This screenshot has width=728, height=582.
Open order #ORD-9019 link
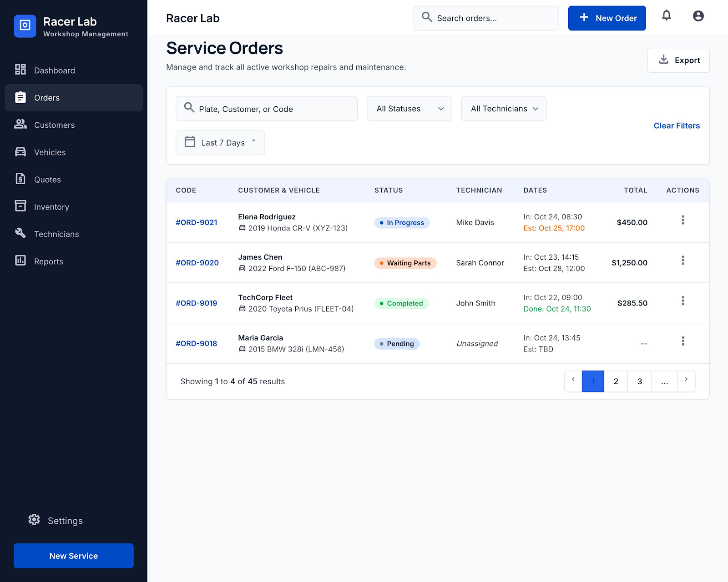[x=197, y=303]
